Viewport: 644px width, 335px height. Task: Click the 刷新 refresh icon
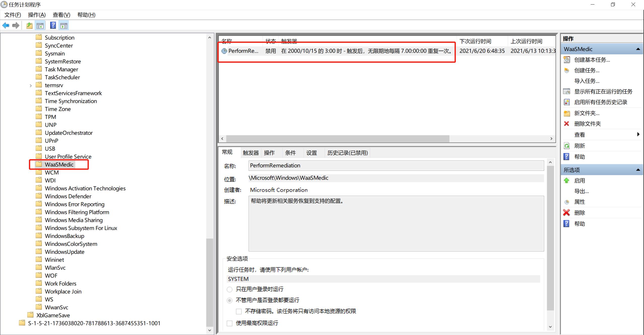(x=567, y=146)
